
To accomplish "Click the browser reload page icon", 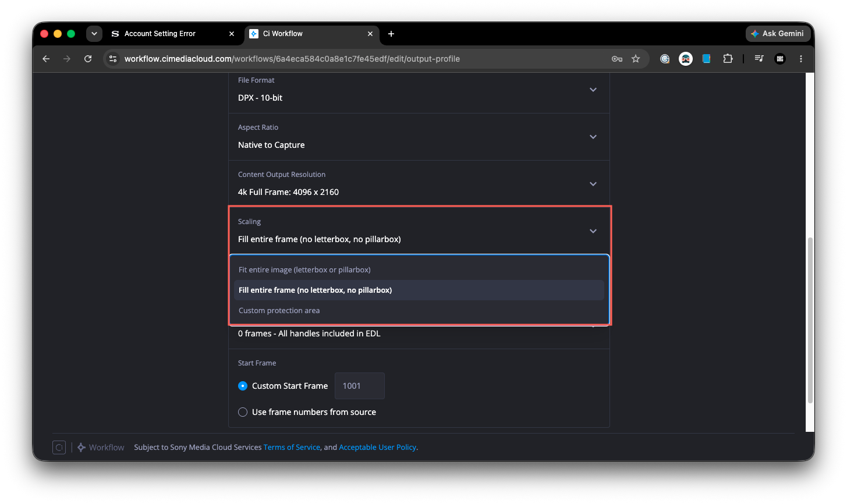I will click(88, 59).
